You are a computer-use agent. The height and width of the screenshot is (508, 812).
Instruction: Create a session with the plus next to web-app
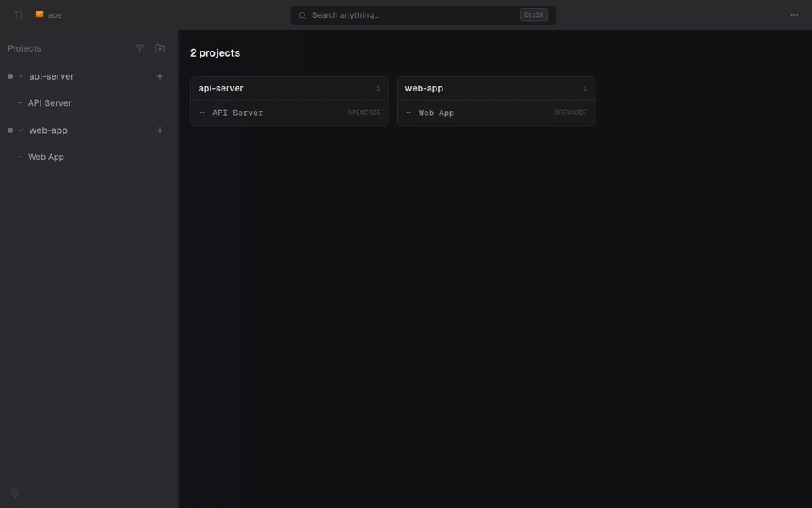pyautogui.click(x=160, y=130)
